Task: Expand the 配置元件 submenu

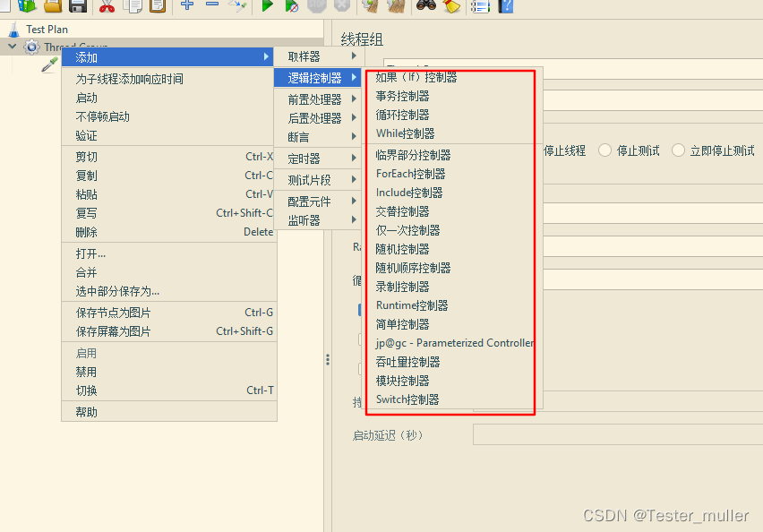Action: pos(317,201)
